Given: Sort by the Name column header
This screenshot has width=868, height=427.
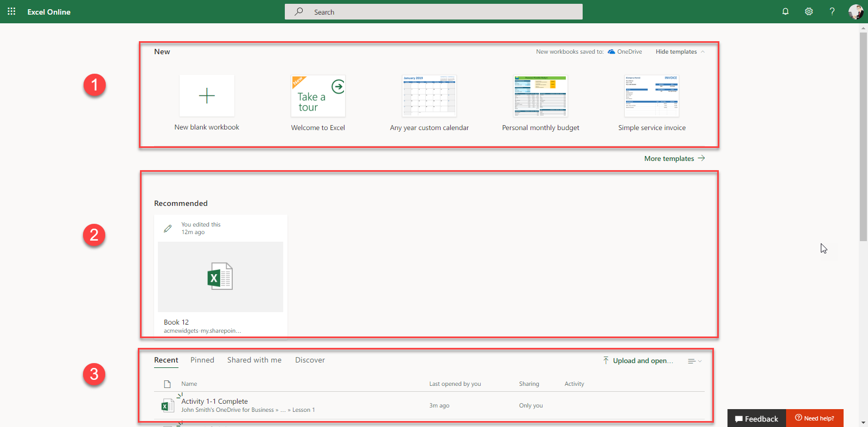Looking at the screenshot, I should (x=189, y=384).
